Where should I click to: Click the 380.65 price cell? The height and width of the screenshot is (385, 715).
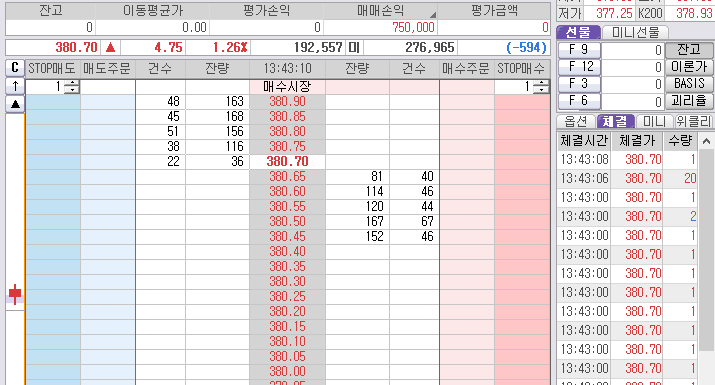click(287, 177)
